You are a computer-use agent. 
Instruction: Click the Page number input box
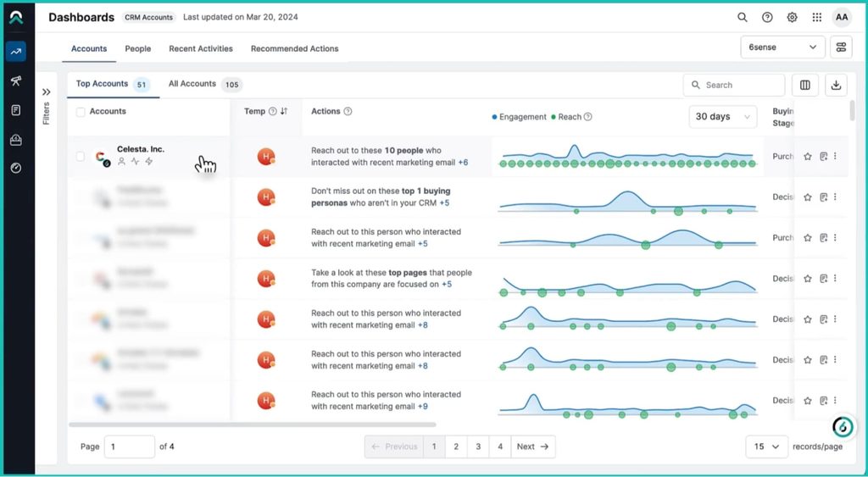[x=130, y=446]
